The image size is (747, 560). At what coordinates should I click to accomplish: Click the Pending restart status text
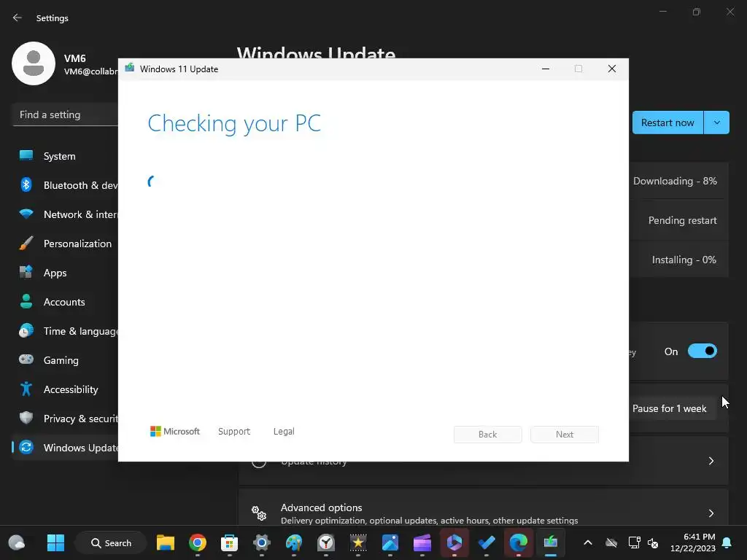[682, 220]
